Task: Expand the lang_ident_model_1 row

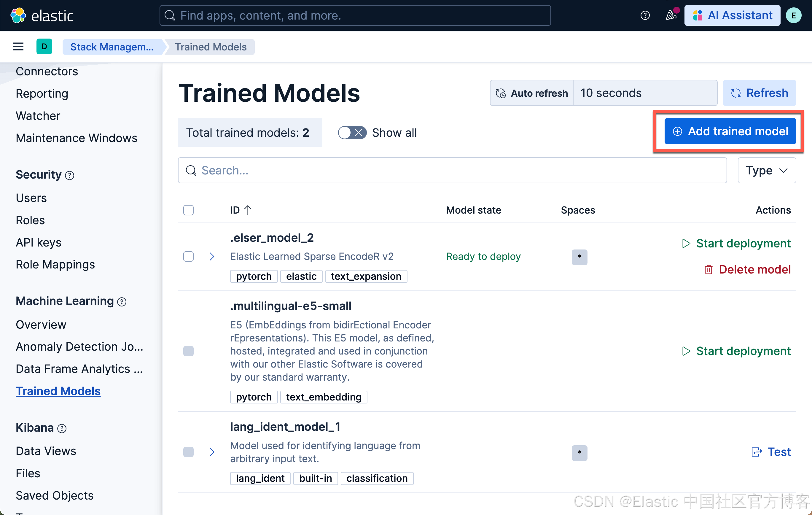Action: [212, 452]
